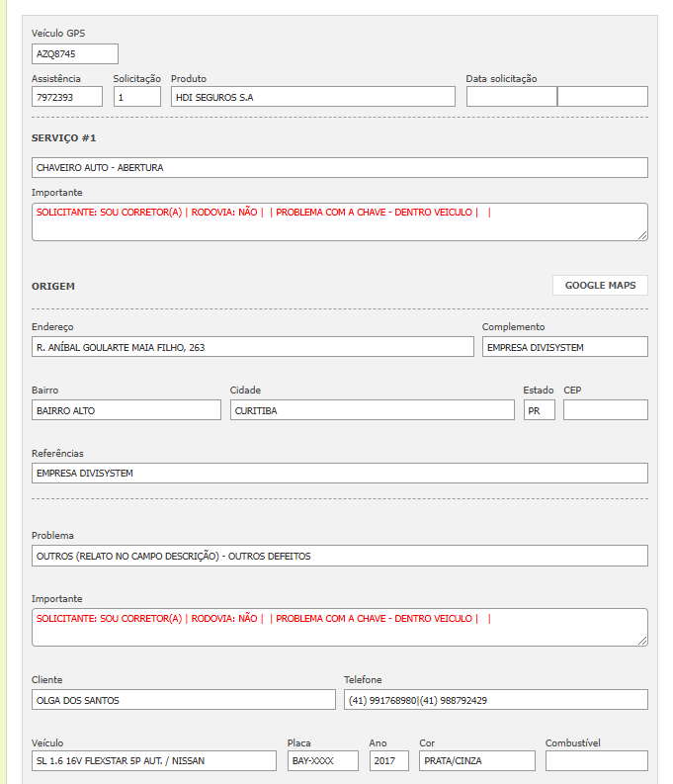Click the Bairro field

pyautogui.click(x=126, y=410)
